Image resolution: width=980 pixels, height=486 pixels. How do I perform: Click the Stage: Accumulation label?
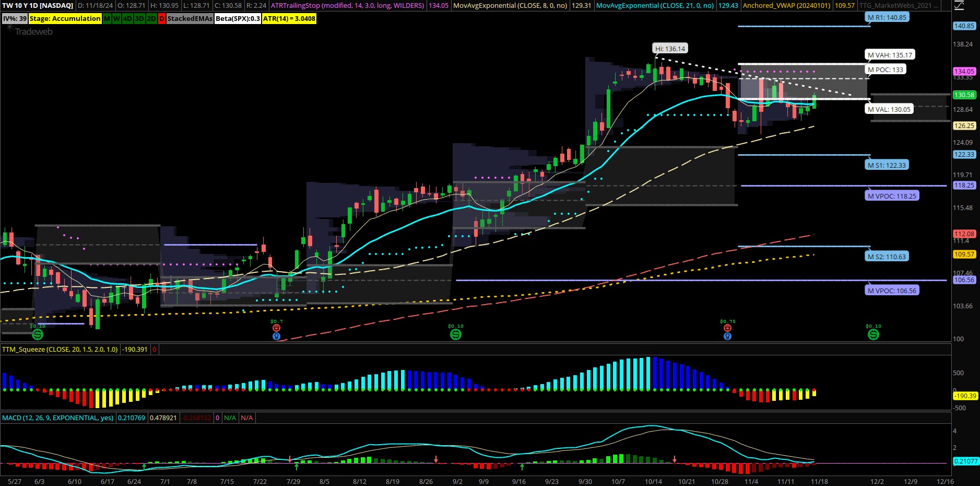pyautogui.click(x=65, y=18)
